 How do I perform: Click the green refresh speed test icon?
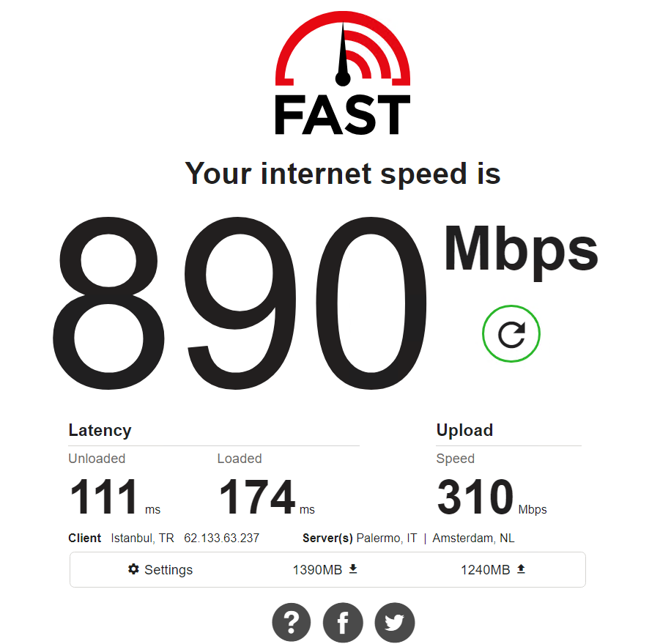511,333
